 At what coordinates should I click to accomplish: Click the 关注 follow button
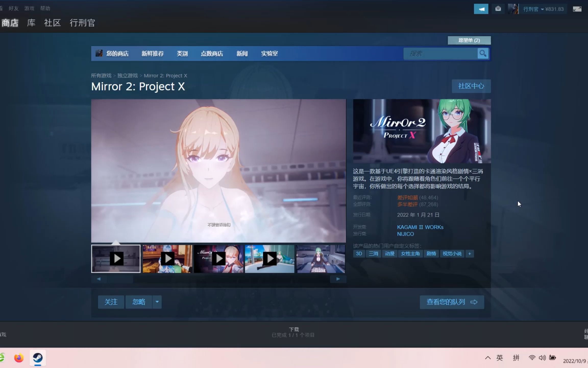(111, 302)
